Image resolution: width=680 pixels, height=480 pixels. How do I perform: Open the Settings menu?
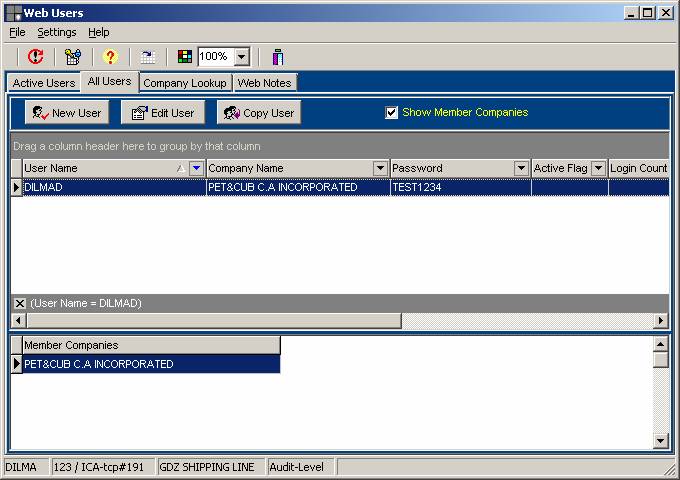point(57,32)
